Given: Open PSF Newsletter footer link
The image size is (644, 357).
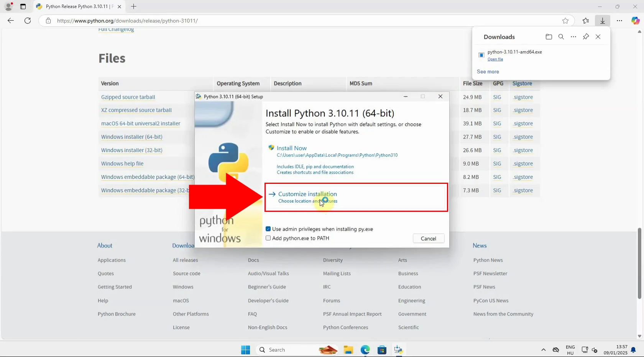Looking at the screenshot, I should click(x=490, y=273).
